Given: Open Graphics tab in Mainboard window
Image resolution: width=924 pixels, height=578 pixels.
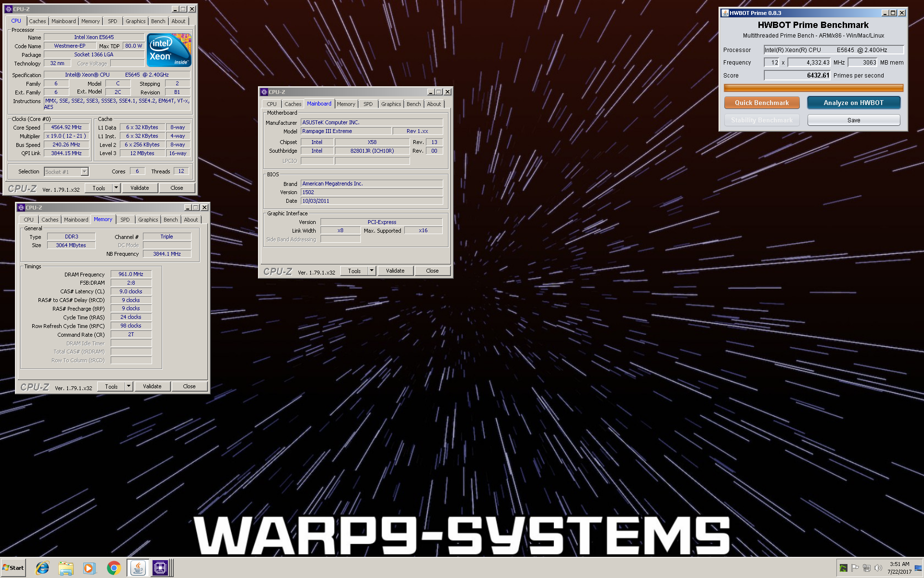Looking at the screenshot, I should pos(391,104).
